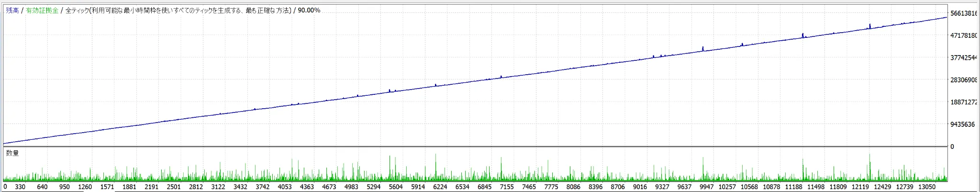Select trade number 2191 on axis
Screen dimensions: 980x192
151,187
